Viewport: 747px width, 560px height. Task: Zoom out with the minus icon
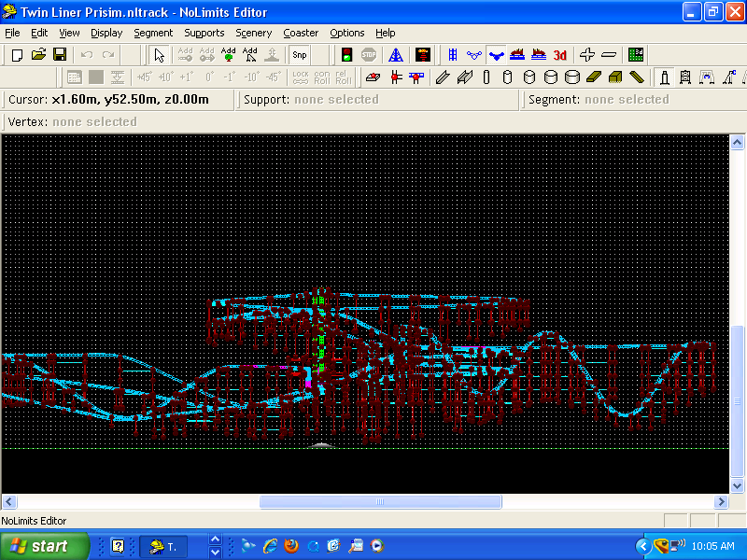point(609,55)
